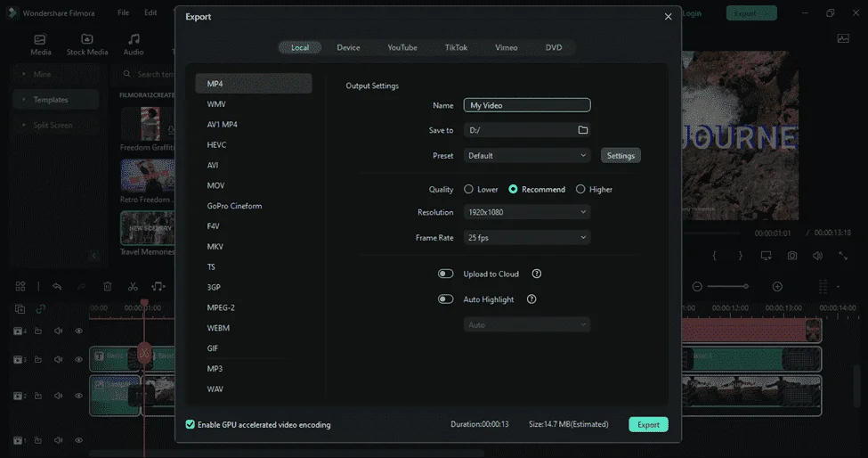Click the fullscreen expand icon under preview
The height and width of the screenshot is (458, 868).
843,256
